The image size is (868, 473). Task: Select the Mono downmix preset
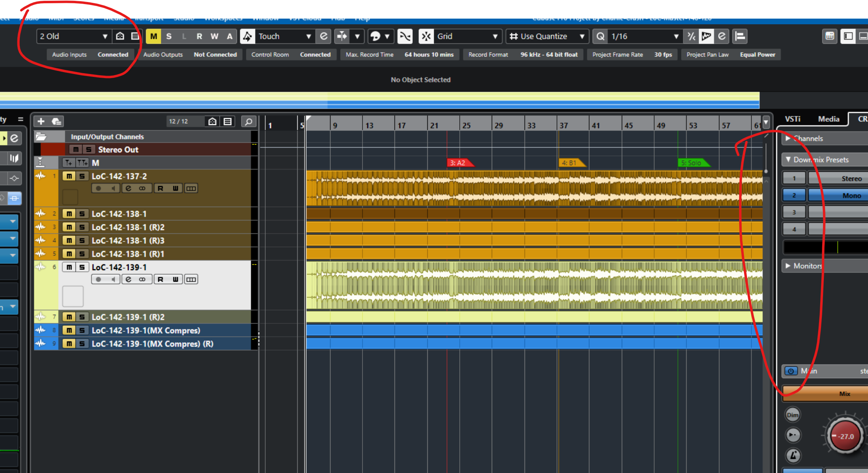838,195
